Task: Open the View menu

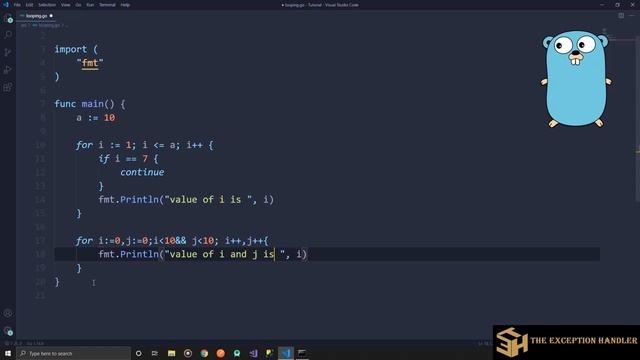Action: coord(65,5)
